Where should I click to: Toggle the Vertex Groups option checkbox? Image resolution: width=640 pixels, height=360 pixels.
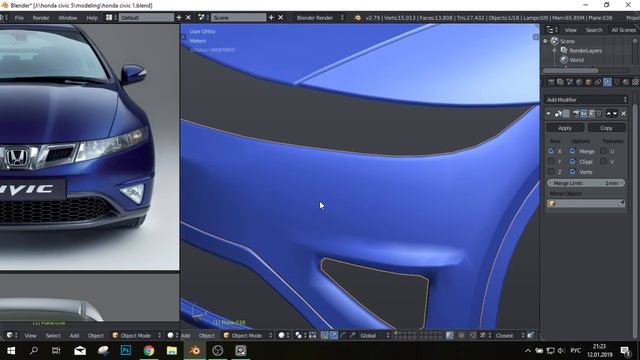click(573, 171)
